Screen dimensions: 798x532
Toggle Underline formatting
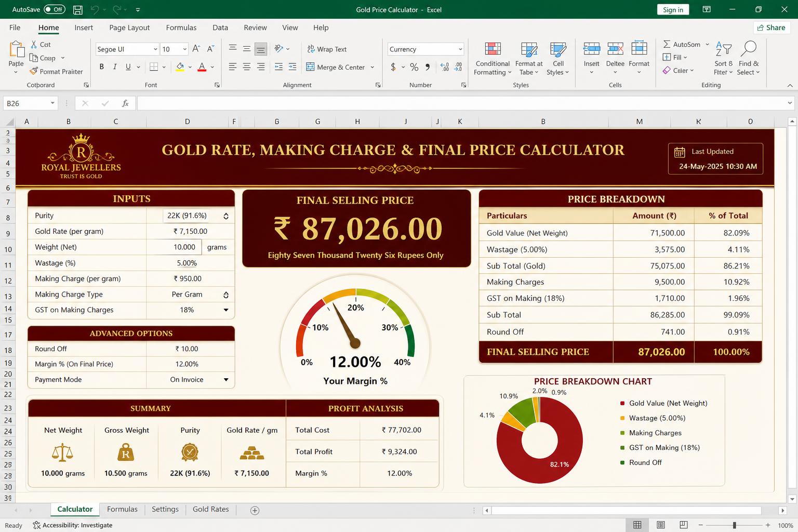coord(128,67)
